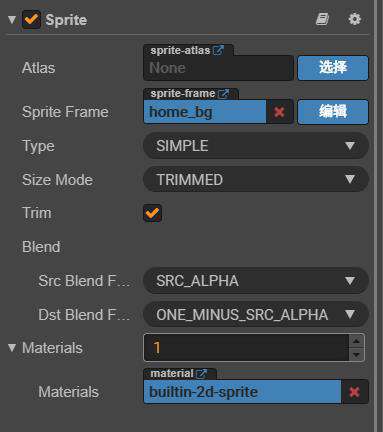Disable the Sprite component checkbox
The image size is (383, 432).
point(31,20)
